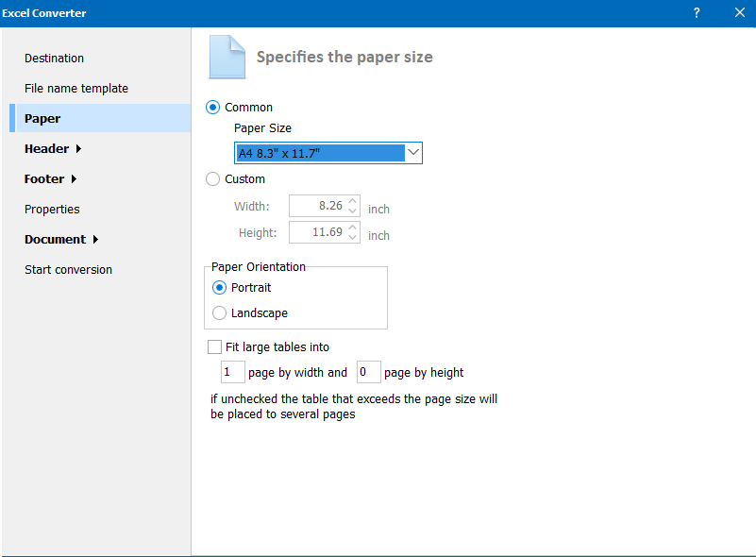The image size is (756, 557).
Task: Select the Custom paper size radio button
Action: [x=212, y=178]
